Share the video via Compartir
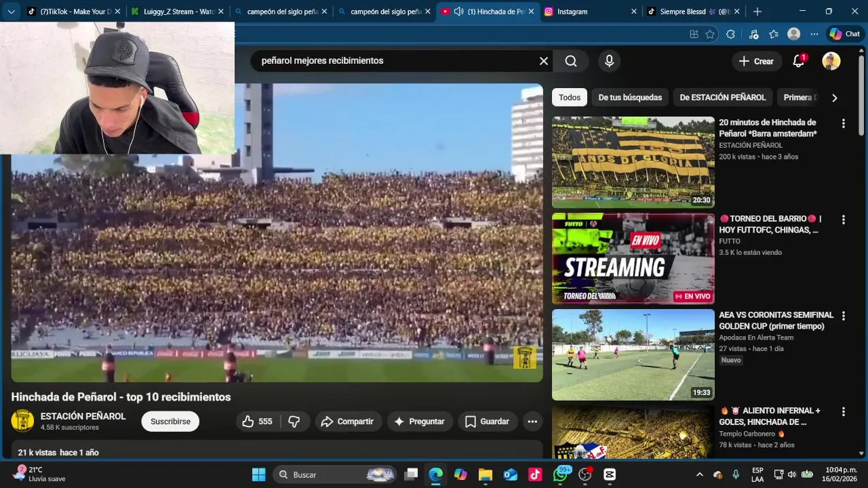Viewport: 868px width, 488px height. pyautogui.click(x=347, y=422)
